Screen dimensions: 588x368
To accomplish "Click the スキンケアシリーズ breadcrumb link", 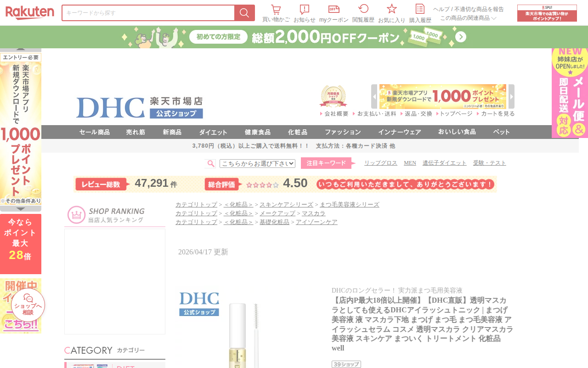I will point(286,205).
